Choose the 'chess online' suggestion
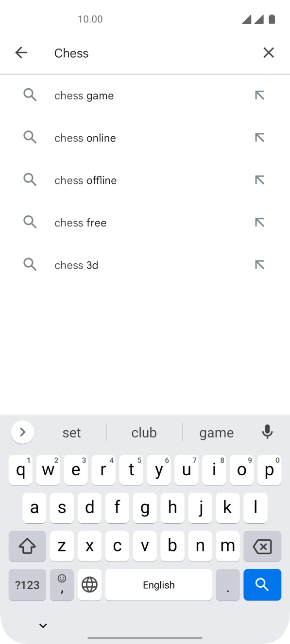This screenshot has width=290, height=644. [85, 138]
